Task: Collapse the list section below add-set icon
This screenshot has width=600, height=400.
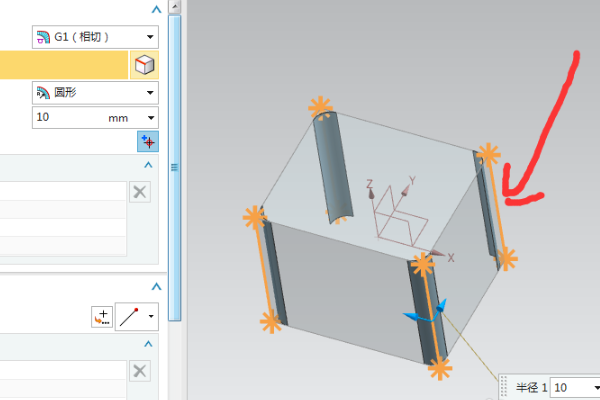Action: coord(150,165)
